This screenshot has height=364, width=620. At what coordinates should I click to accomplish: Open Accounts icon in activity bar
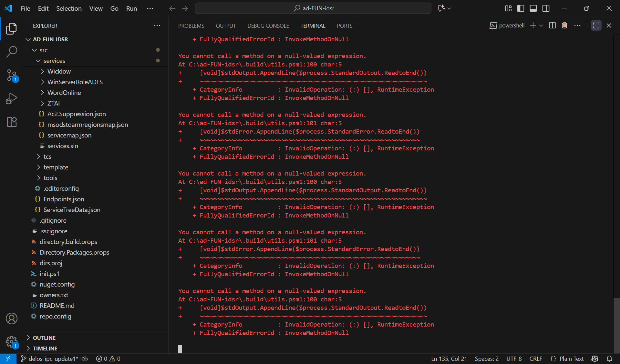[12, 318]
